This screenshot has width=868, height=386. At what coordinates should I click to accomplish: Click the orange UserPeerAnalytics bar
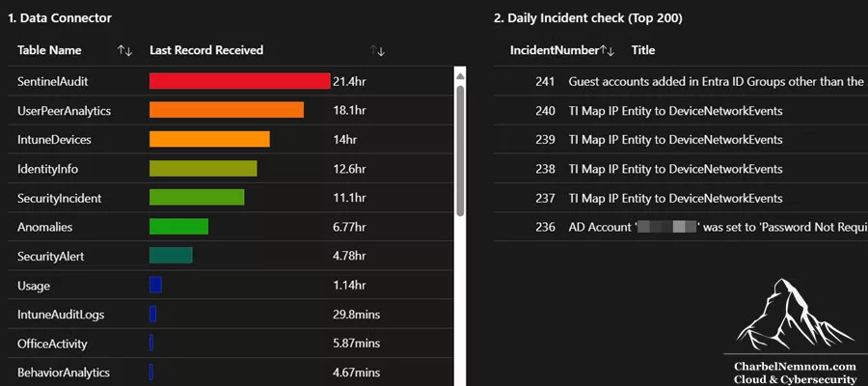click(x=227, y=110)
